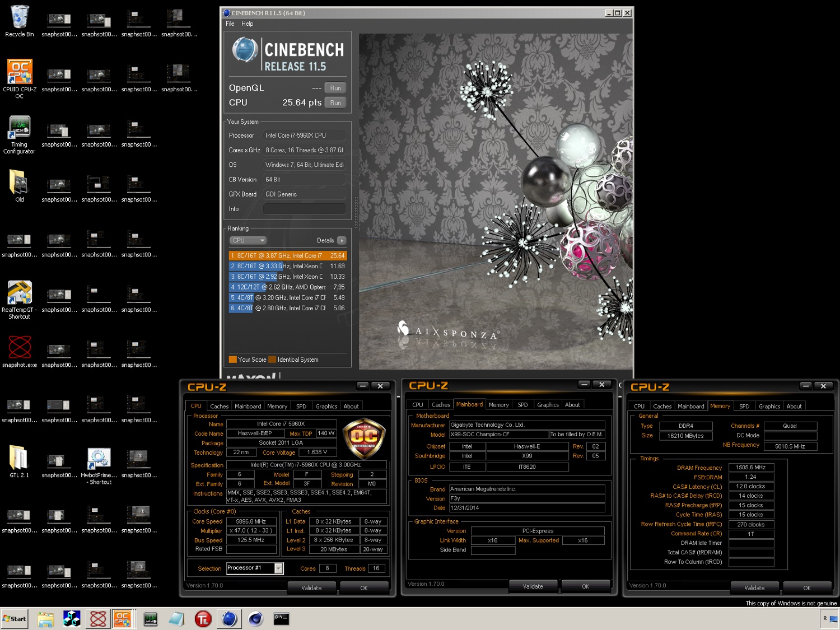Show hidden system tray icons

click(825, 618)
